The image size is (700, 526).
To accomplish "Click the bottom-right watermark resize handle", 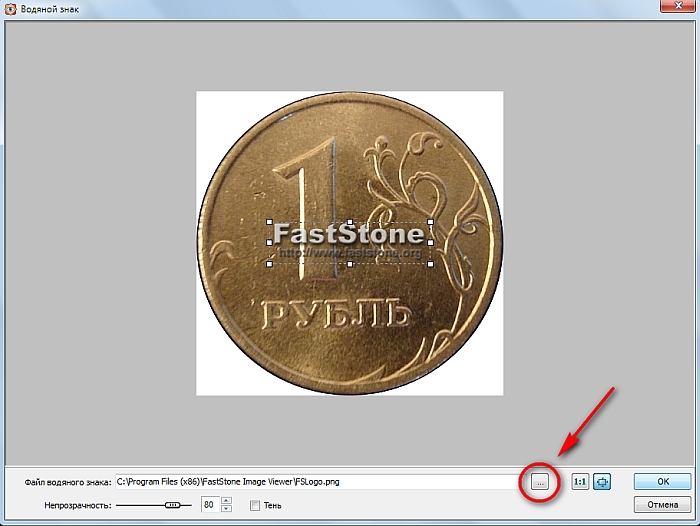I will pyautogui.click(x=430, y=264).
